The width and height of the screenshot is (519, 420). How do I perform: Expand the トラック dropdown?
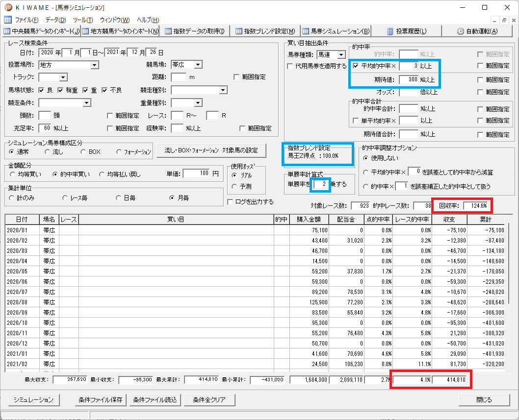63,77
